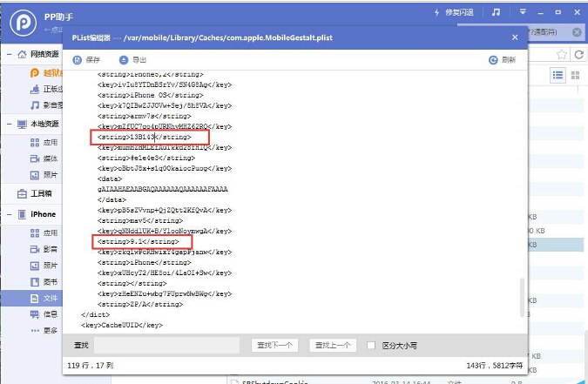Open 照片 under iPhone

coord(44,266)
